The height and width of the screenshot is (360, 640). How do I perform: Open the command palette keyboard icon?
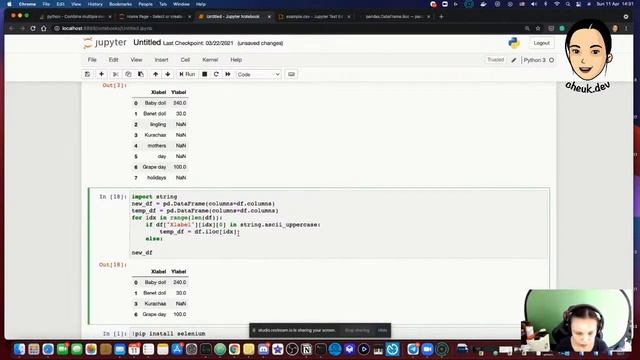pyautogui.click(x=291, y=74)
